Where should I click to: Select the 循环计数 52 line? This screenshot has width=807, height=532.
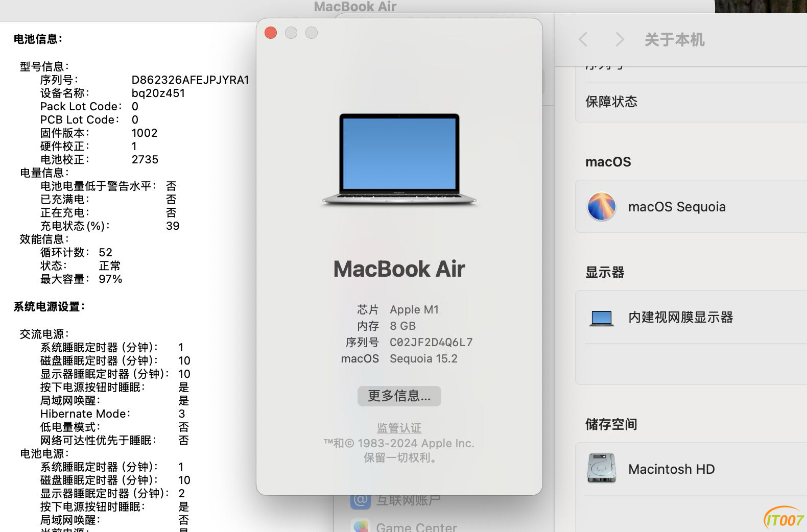click(76, 252)
